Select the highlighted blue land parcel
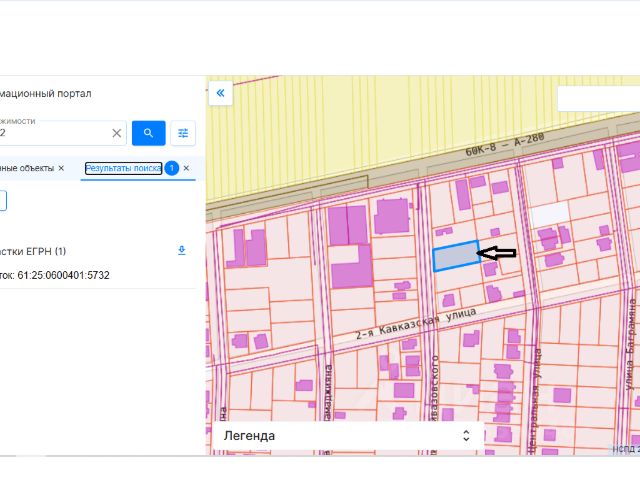Viewport: 640px width, 480px height. coord(456,256)
